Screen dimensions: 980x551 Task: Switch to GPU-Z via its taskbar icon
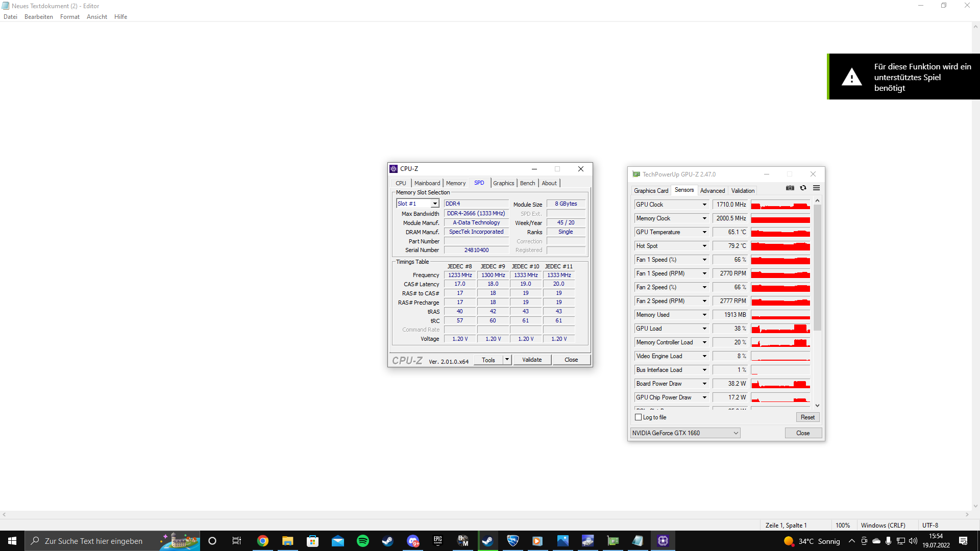(612, 541)
